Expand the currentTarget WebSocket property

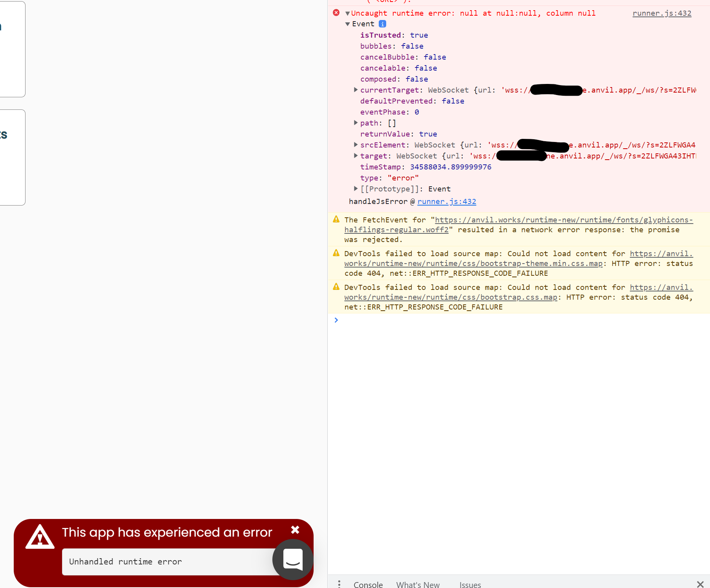tap(356, 90)
